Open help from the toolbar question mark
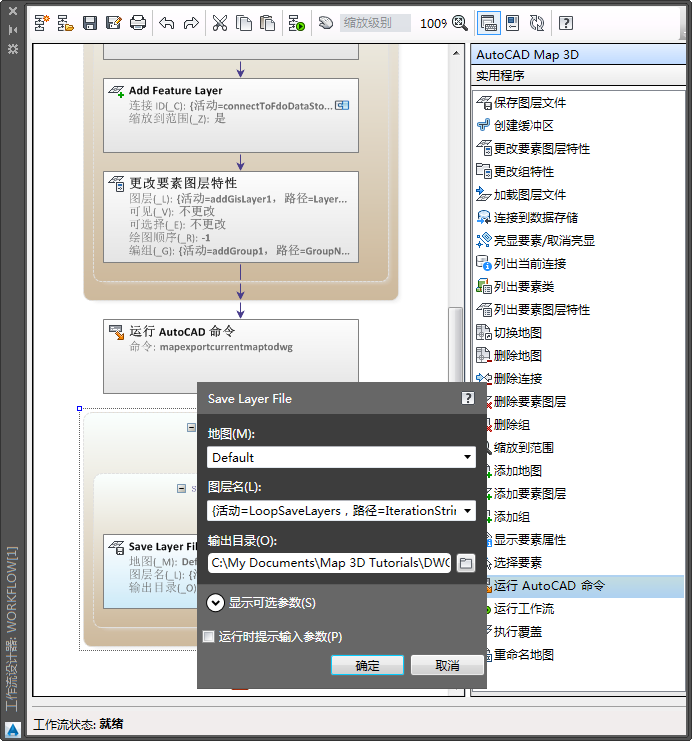The width and height of the screenshot is (692, 741). point(566,23)
